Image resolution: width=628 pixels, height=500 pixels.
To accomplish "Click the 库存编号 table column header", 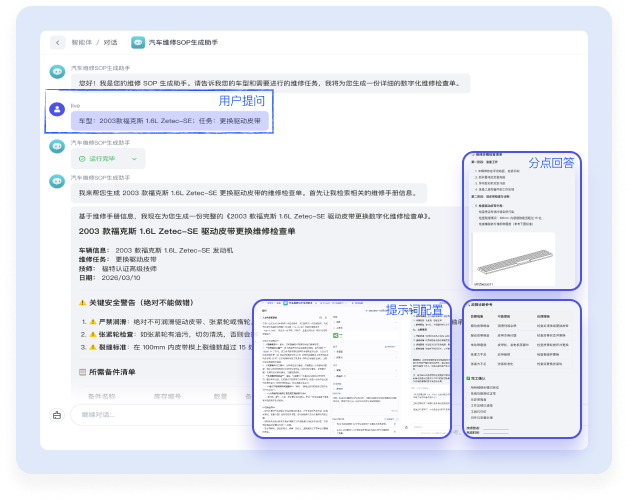I will [167, 396].
